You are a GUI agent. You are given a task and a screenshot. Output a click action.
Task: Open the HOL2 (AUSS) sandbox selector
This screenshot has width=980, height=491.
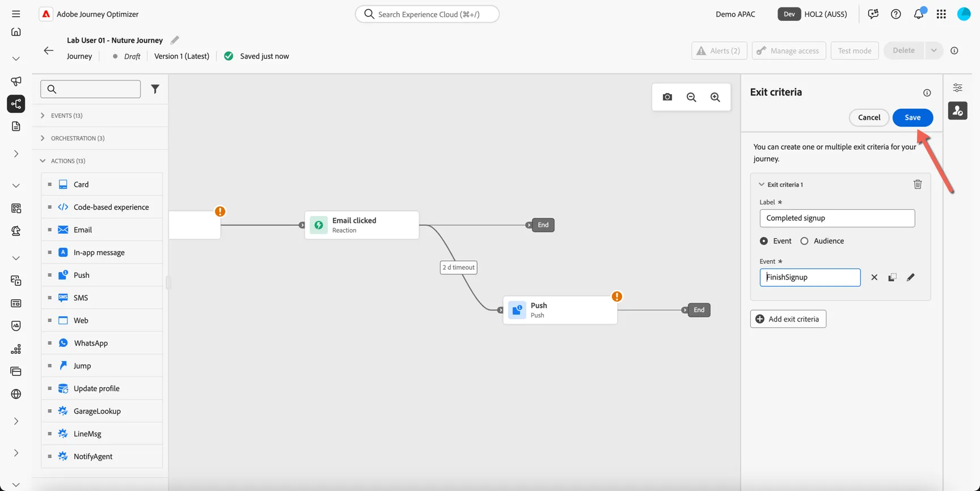(x=812, y=14)
